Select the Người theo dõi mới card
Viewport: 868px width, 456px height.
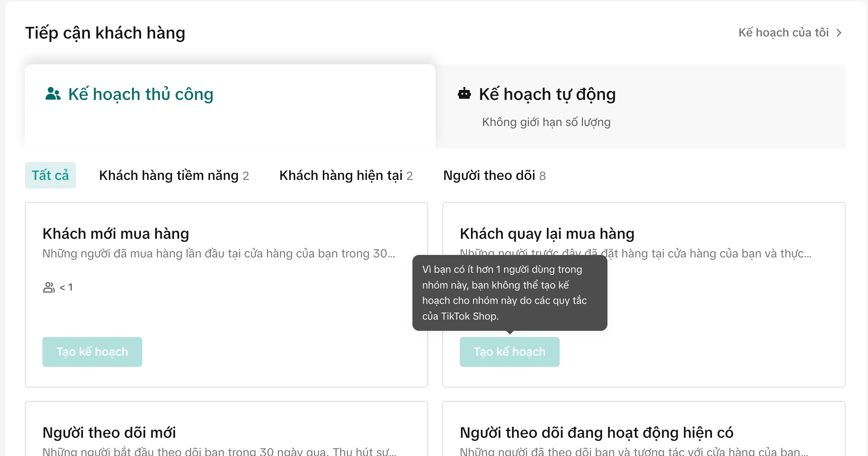(x=109, y=433)
